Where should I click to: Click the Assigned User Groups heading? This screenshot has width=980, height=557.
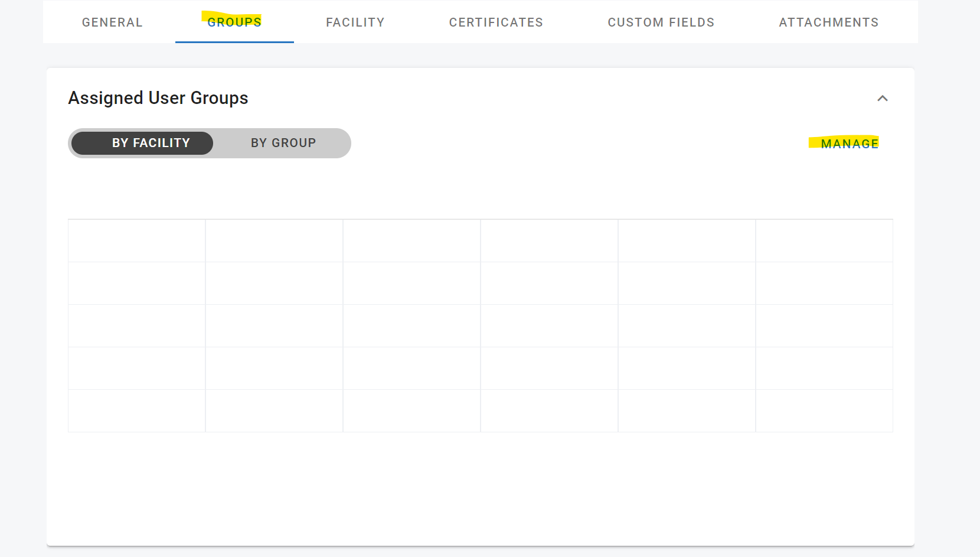(x=158, y=98)
